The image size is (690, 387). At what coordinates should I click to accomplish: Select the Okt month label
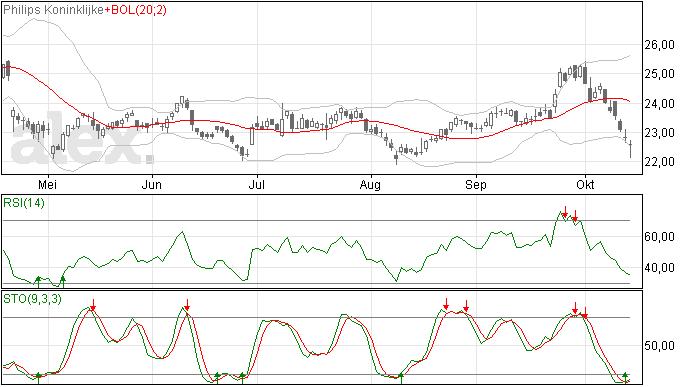(585, 184)
